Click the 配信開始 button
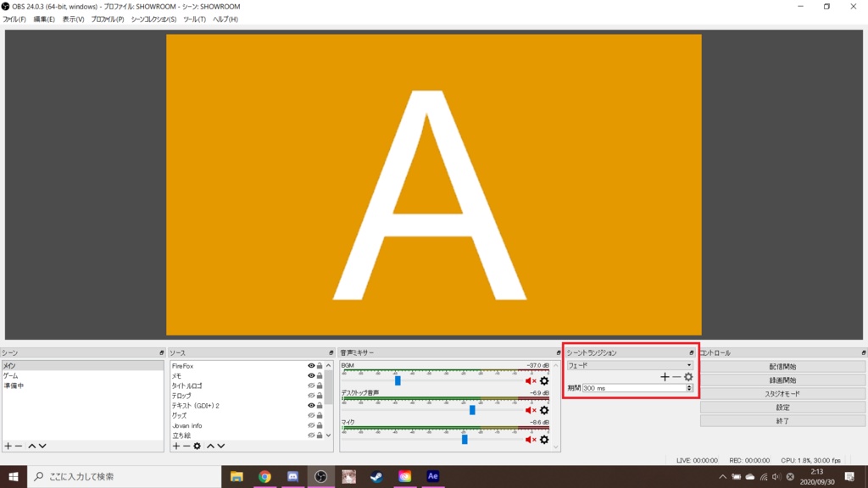The width and height of the screenshot is (868, 488). point(782,367)
